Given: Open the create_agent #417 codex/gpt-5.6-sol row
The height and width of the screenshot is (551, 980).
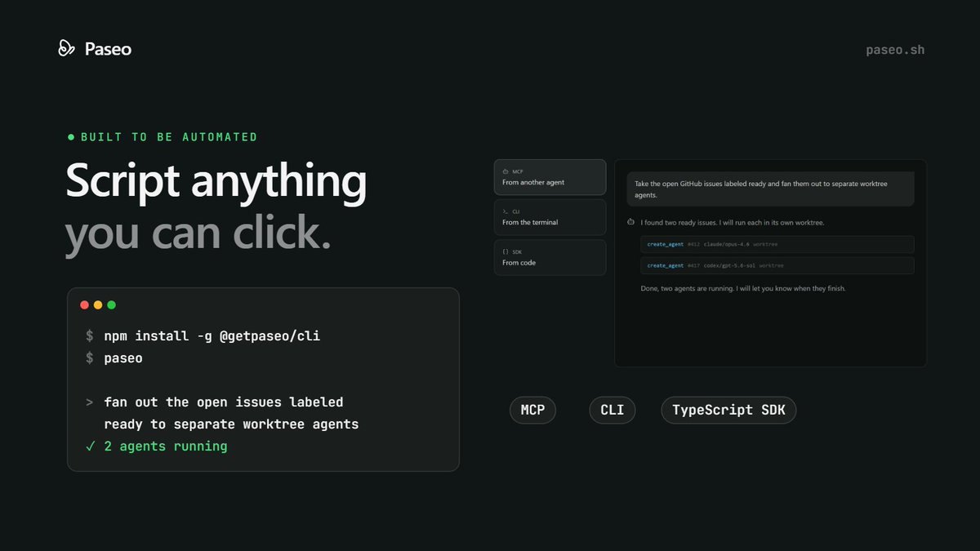Looking at the screenshot, I should [777, 265].
